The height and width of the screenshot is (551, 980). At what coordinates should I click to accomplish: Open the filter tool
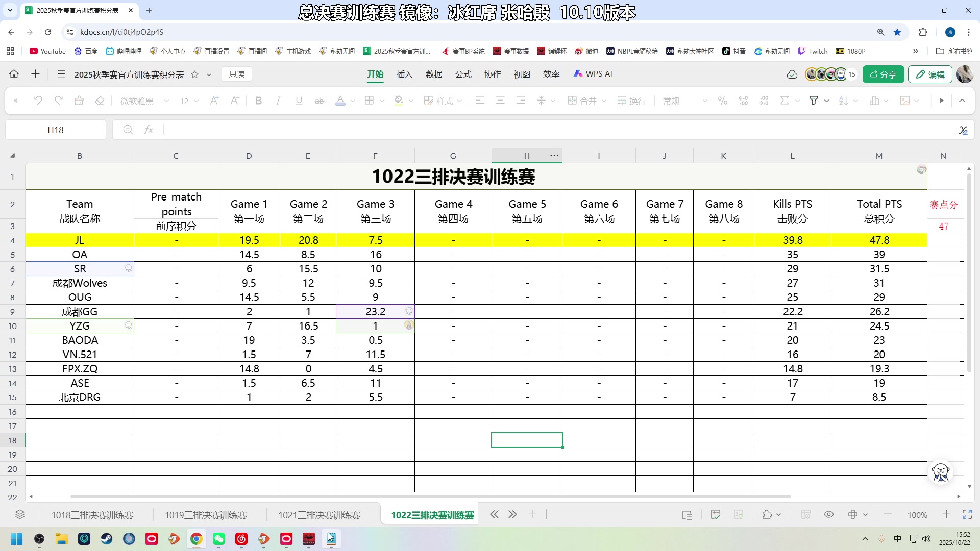coord(814,101)
